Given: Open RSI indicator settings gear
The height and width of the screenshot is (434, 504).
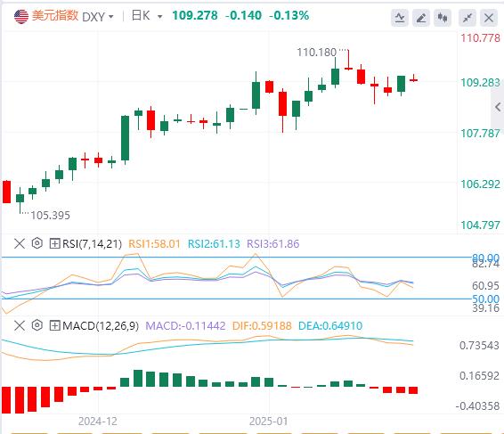Looking at the screenshot, I should point(37,243).
